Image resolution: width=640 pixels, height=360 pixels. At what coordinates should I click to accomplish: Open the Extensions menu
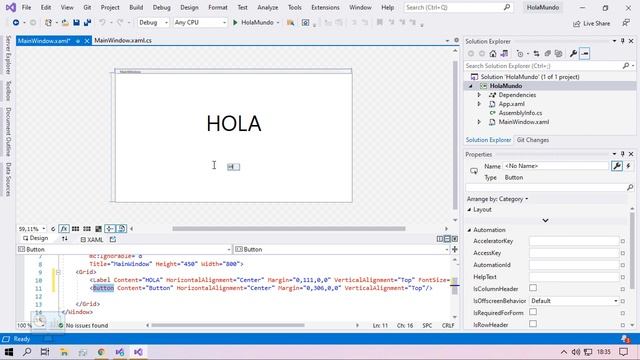[325, 7]
